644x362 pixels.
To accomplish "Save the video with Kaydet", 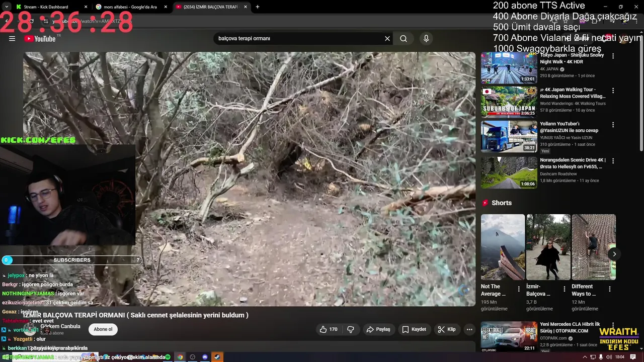I will 414,329.
